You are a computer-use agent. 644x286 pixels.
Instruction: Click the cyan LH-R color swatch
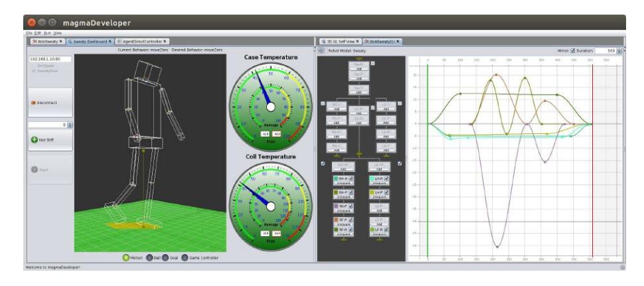click(x=372, y=179)
